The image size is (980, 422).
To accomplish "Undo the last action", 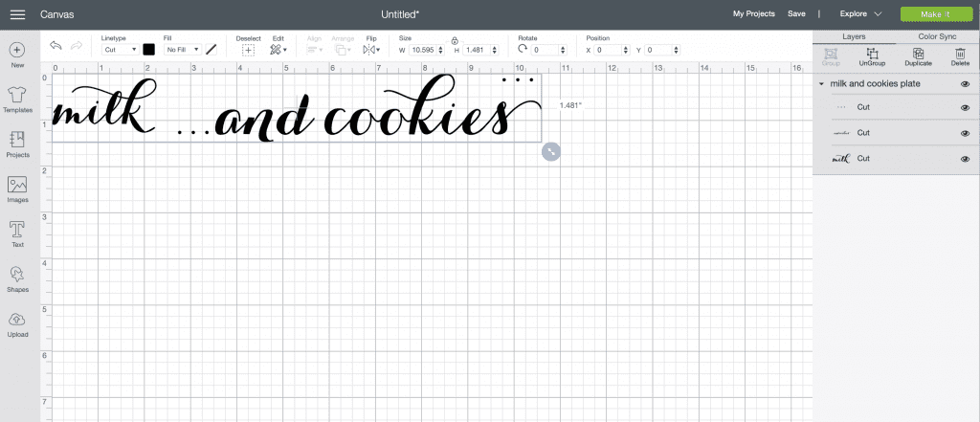I will 56,46.
